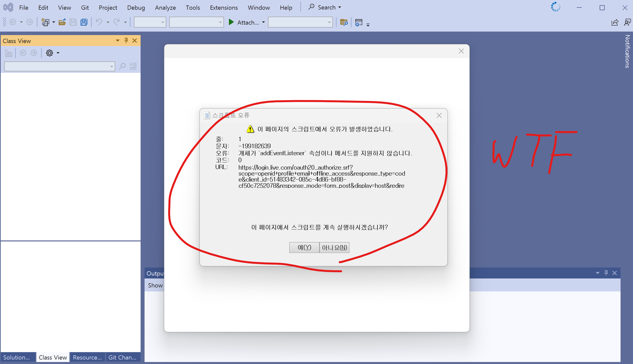The image size is (633, 364).
Task: Click the 예(Y) button
Action: [x=304, y=247]
